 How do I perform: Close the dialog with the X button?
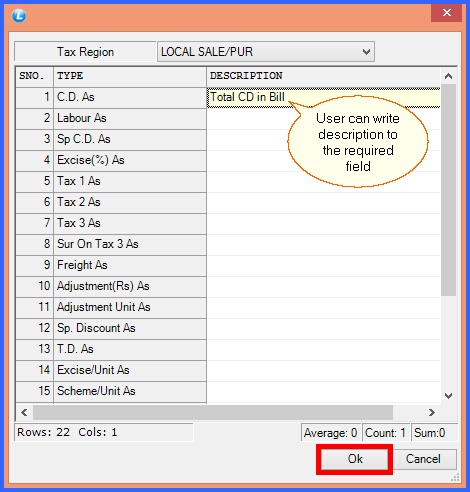point(447,13)
